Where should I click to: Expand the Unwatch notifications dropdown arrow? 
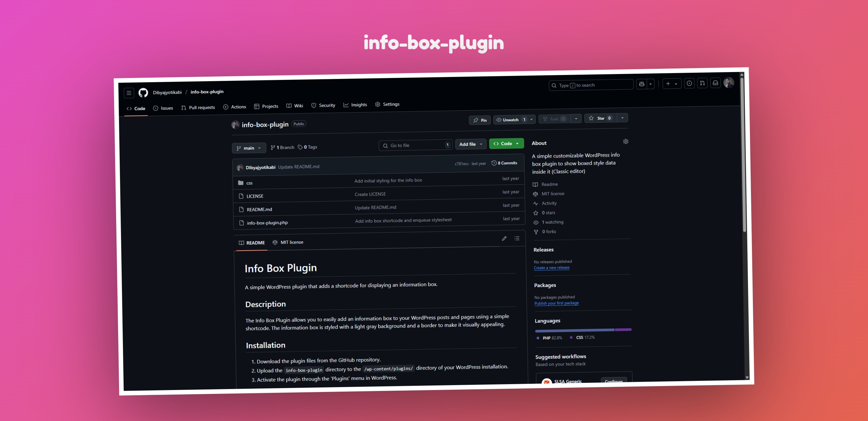531,119
